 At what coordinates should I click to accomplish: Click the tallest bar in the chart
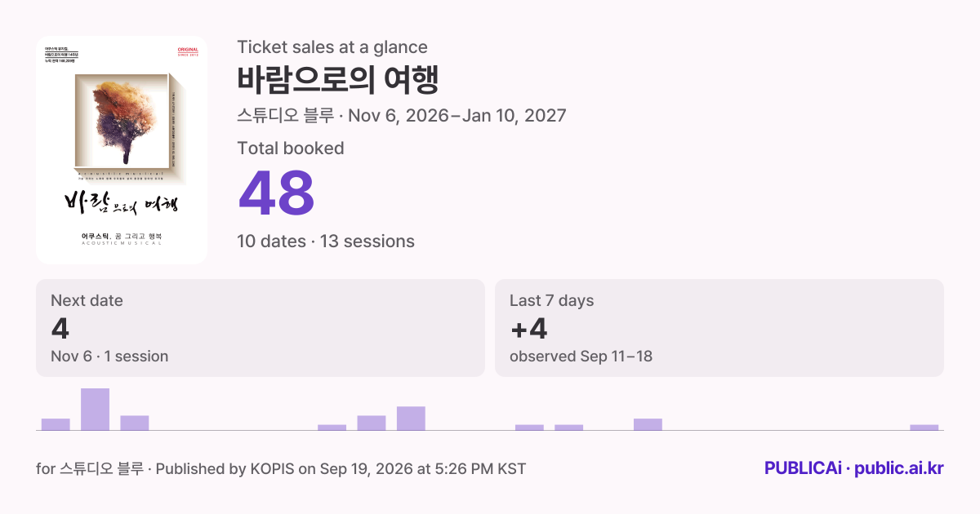tap(95, 409)
